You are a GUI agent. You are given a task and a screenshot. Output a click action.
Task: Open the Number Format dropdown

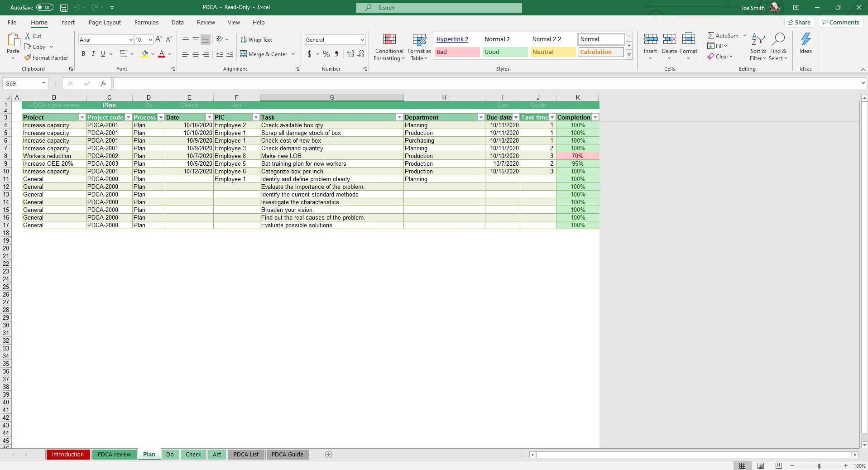[x=362, y=40]
